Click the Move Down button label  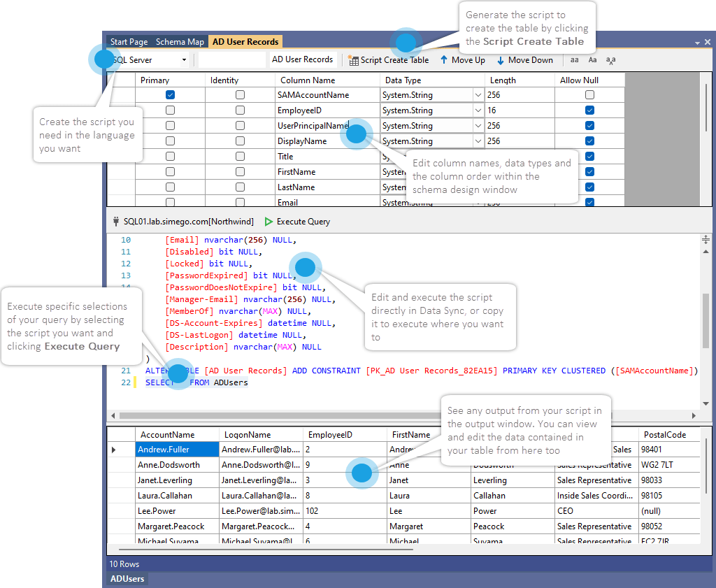click(530, 60)
